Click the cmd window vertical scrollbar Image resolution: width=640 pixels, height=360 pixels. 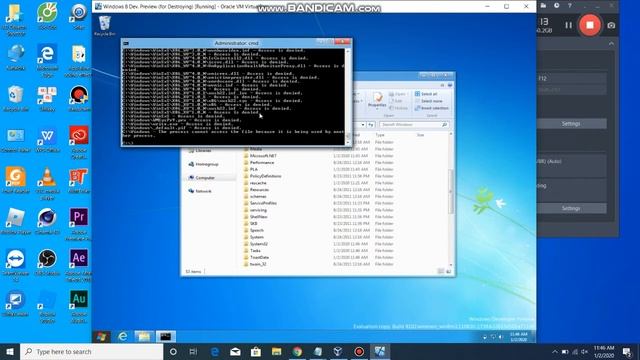coord(348,97)
